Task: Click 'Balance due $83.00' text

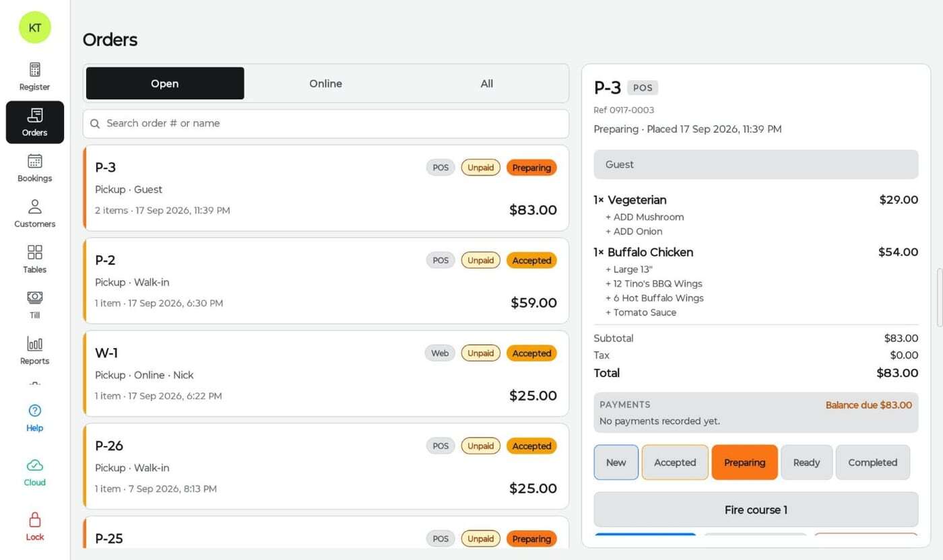Action: [x=868, y=405]
